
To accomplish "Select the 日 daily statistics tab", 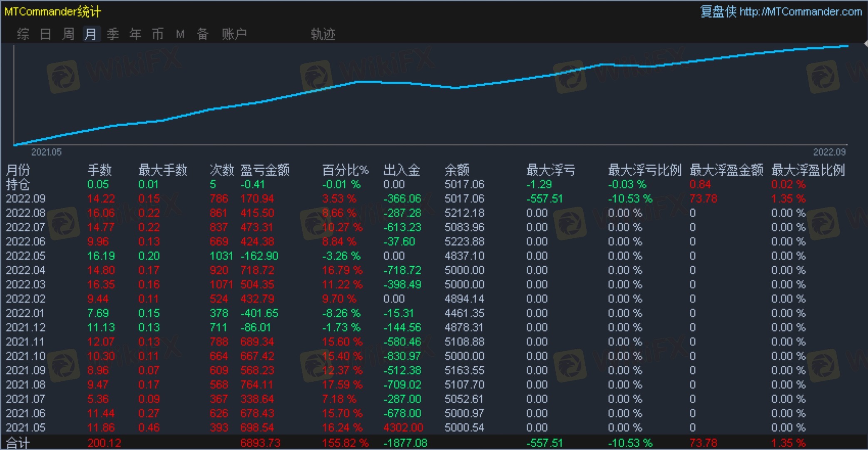I will tap(45, 34).
